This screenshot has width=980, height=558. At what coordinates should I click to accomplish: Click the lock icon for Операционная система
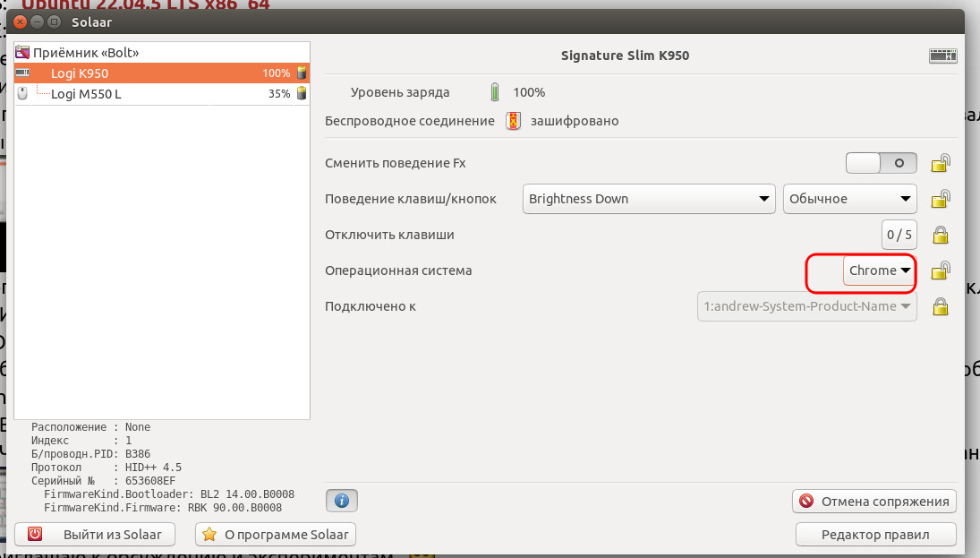[941, 270]
